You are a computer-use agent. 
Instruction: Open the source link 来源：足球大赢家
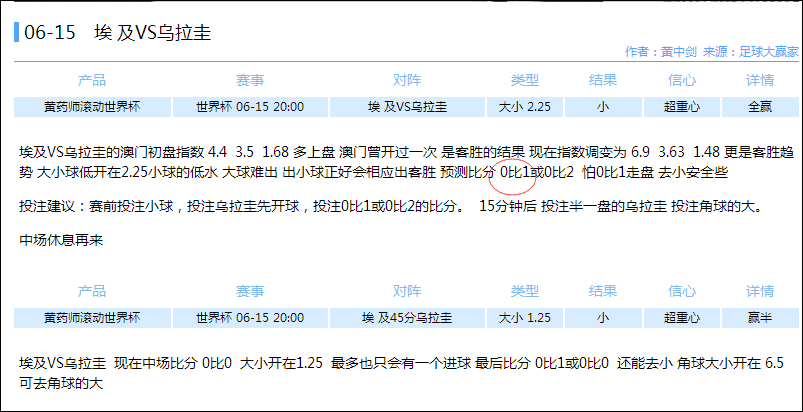point(751,52)
